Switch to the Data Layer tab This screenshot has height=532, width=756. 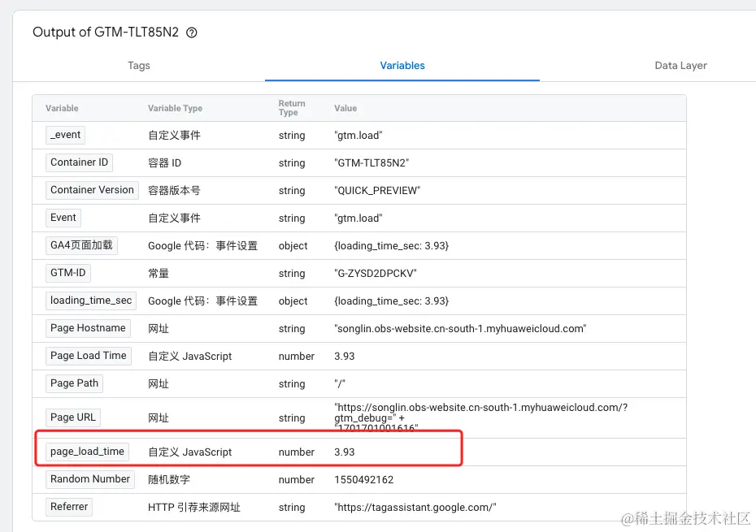pyautogui.click(x=680, y=66)
